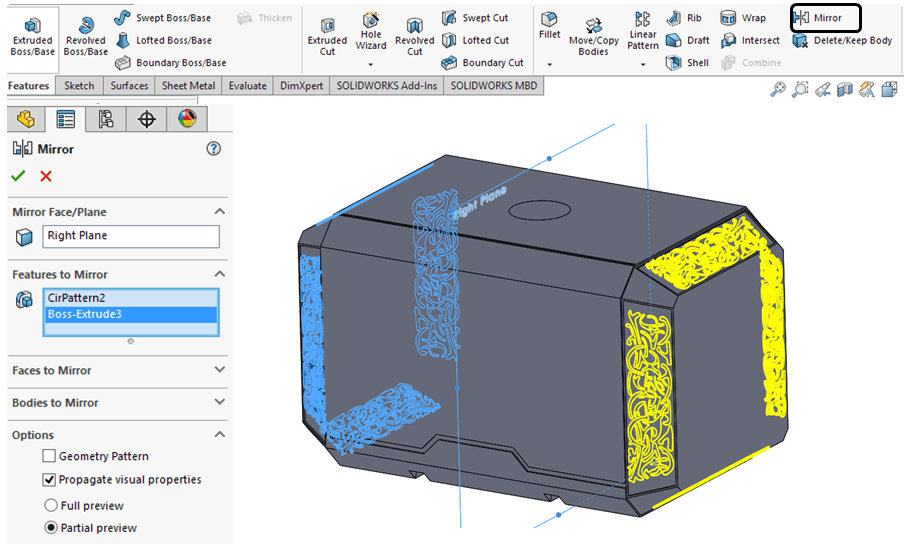Open the Hole Wizard tool

(x=371, y=32)
